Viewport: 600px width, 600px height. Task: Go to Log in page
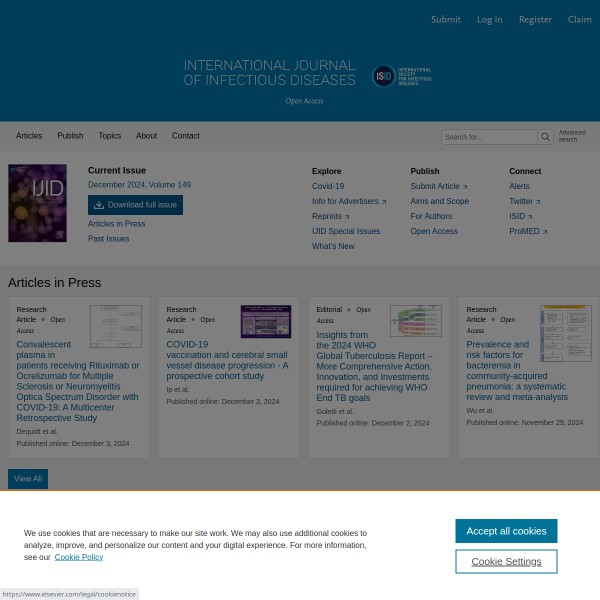pyautogui.click(x=489, y=19)
